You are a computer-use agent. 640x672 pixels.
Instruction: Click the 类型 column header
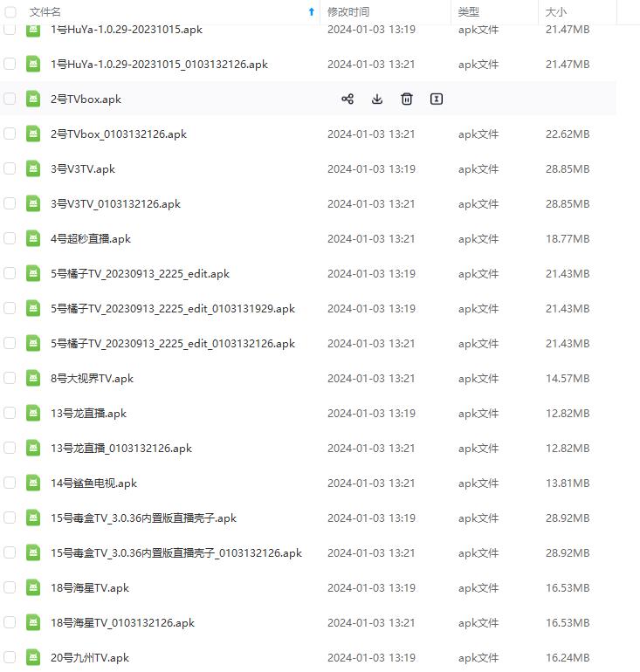469,12
